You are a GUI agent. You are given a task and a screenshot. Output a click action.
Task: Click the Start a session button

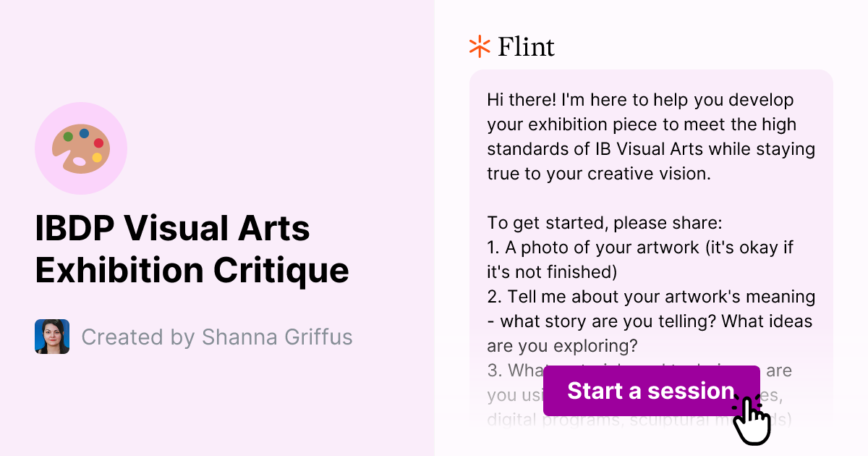coord(651,391)
